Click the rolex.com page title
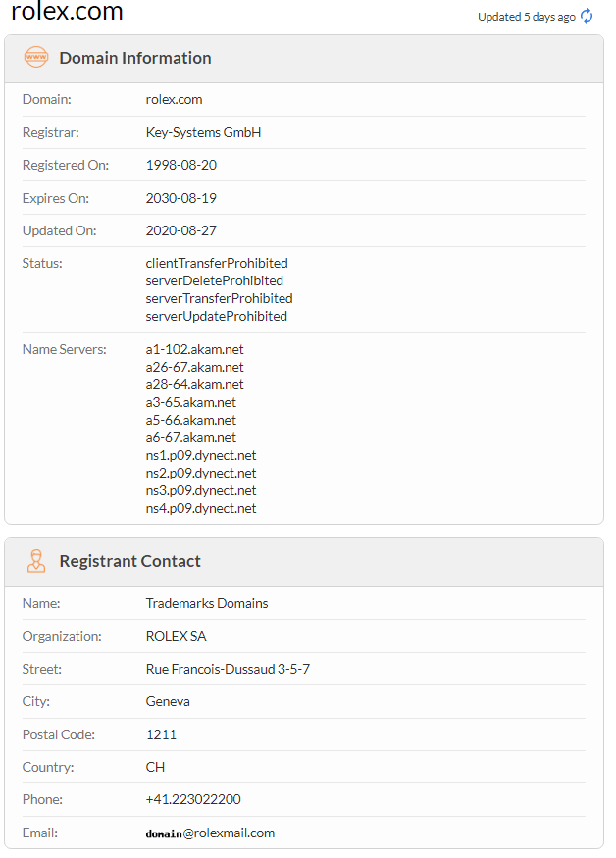The height and width of the screenshot is (858, 616). [68, 13]
